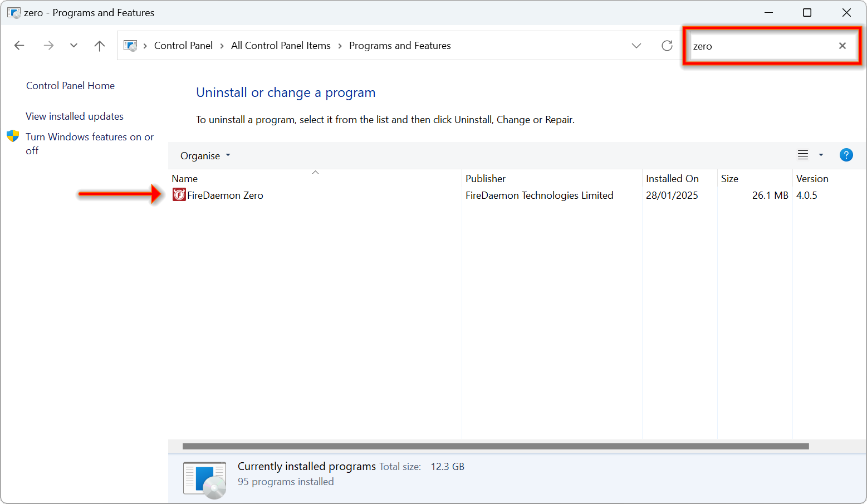867x504 pixels.
Task: Sort by the Size column header
Action: (x=755, y=178)
